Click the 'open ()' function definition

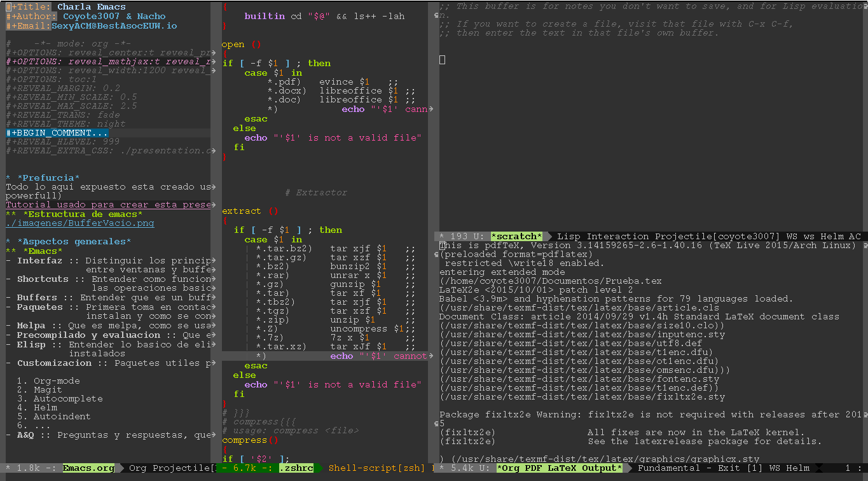(x=242, y=45)
